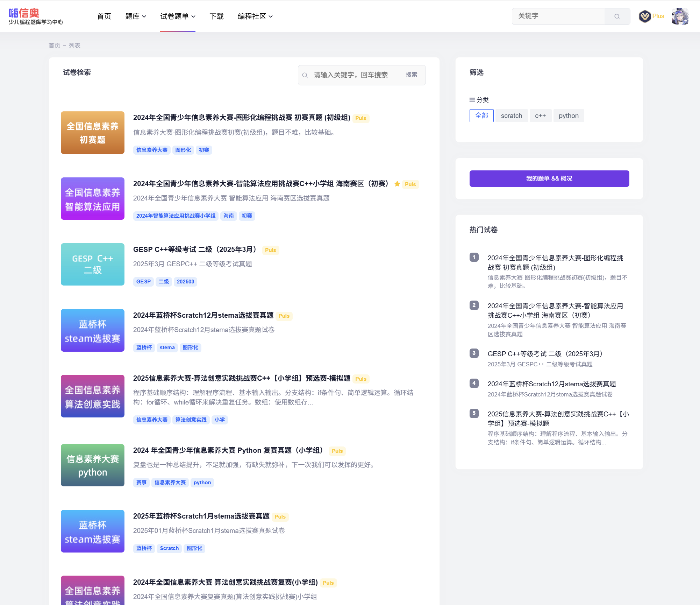Expand the 编程社区 dropdown menu
Viewport: 700px width, 605px height.
(x=255, y=16)
